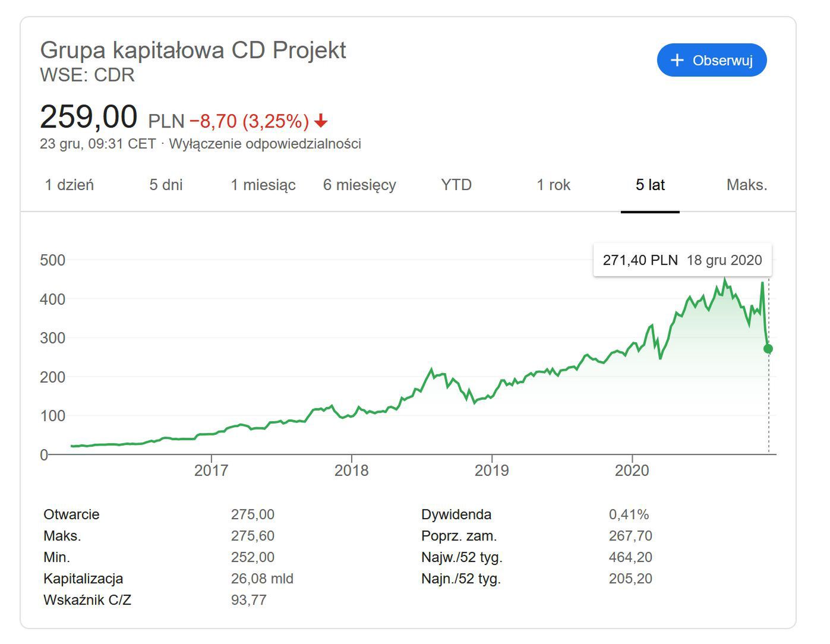Image resolution: width=830 pixels, height=644 pixels.
Task: Select the company name 'Grupa kapitałowa CD Projekt'
Action: [193, 50]
